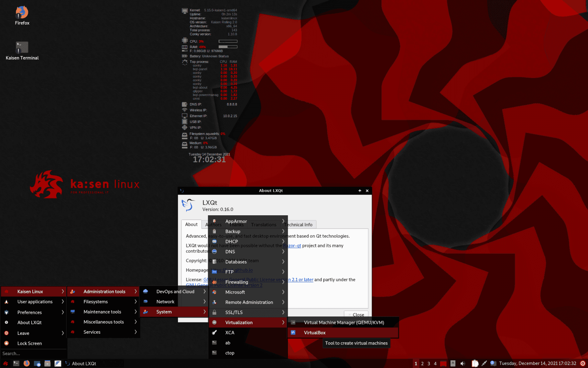This screenshot has width=588, height=368.
Task: Open the FTP menu entry
Action: point(248,272)
